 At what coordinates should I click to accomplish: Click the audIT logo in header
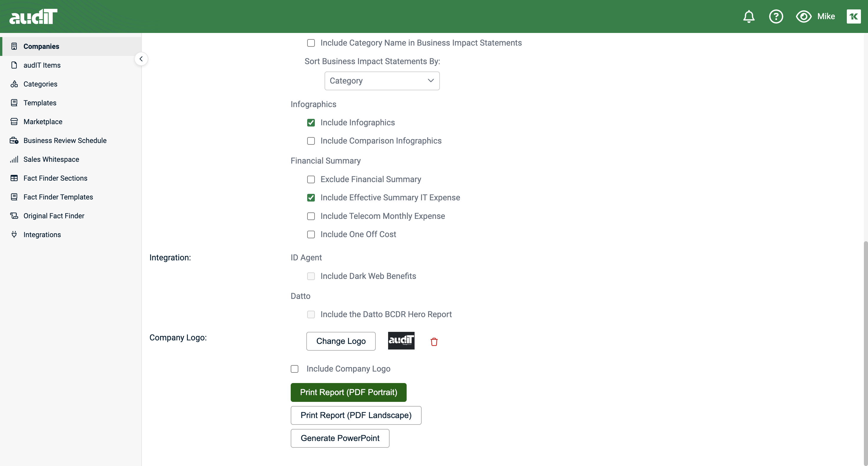click(x=33, y=16)
